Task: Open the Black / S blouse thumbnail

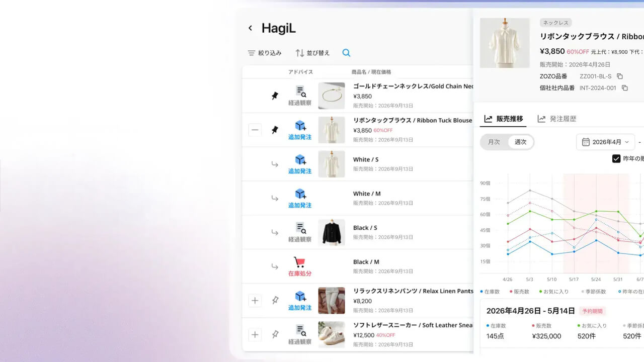Action: pos(332,232)
